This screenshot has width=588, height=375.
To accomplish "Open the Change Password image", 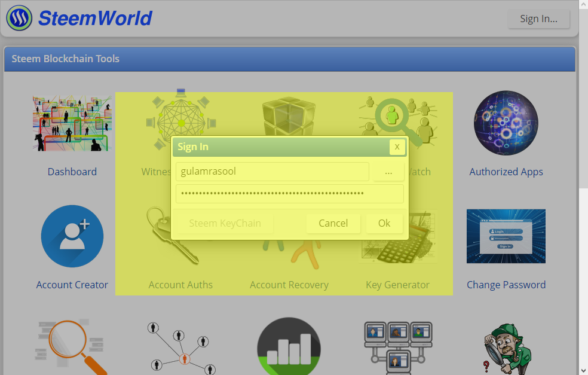I will [506, 236].
